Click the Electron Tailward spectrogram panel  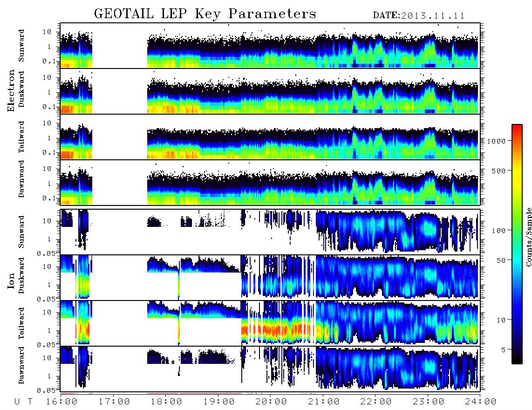(270, 137)
